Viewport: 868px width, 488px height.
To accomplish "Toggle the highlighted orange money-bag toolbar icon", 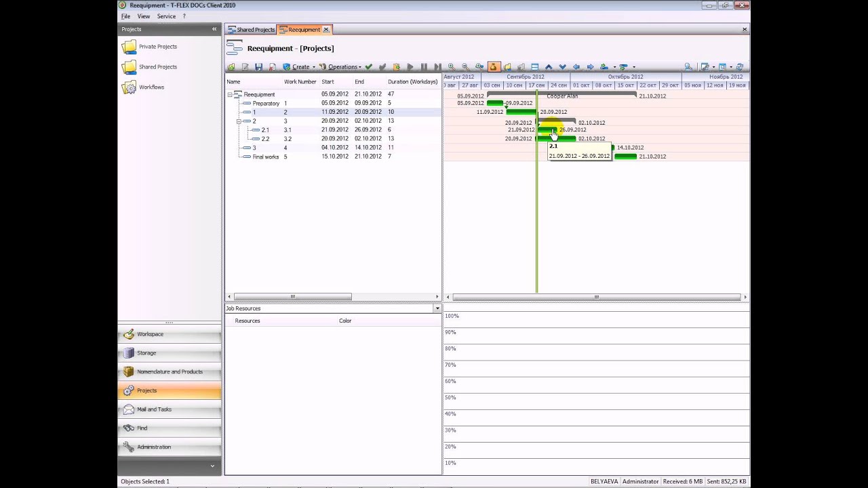I will coord(493,67).
